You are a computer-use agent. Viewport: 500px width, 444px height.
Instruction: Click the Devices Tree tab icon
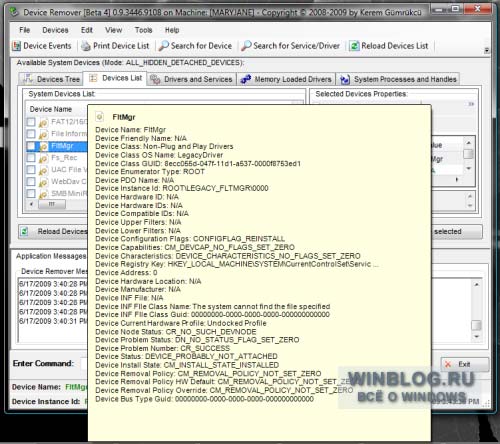pyautogui.click(x=28, y=79)
